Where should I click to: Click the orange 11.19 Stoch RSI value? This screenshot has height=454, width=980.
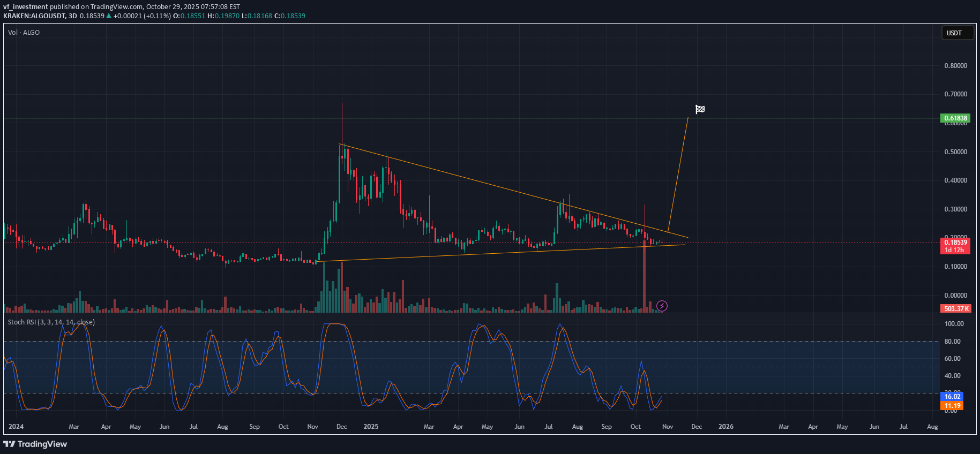click(952, 406)
